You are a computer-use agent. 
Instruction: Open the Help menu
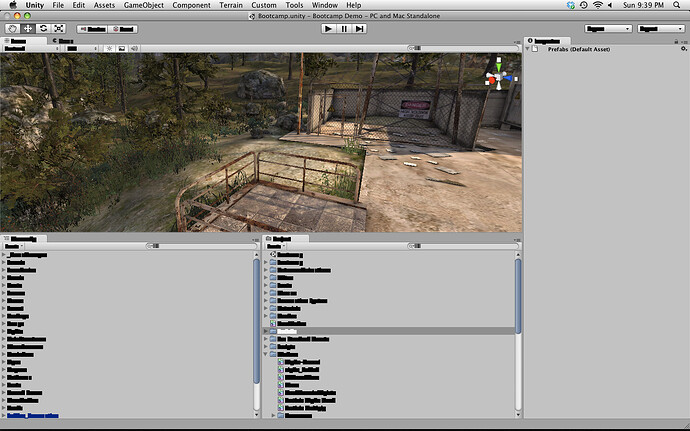click(354, 5)
